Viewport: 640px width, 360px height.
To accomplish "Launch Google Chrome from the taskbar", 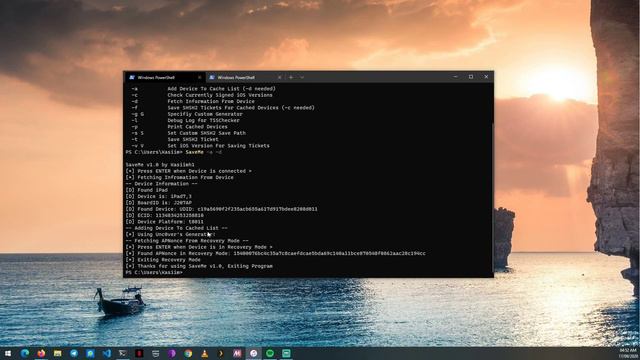I will 188,353.
